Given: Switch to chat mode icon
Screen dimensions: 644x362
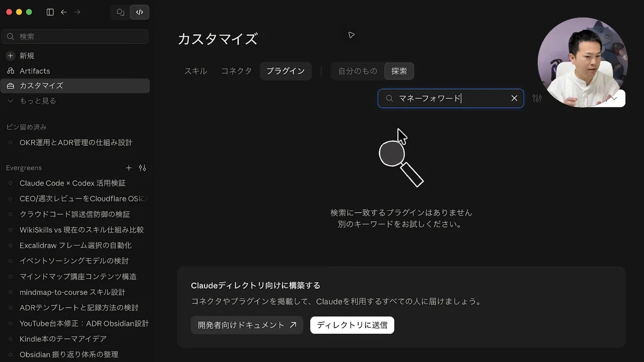Looking at the screenshot, I should pyautogui.click(x=120, y=12).
